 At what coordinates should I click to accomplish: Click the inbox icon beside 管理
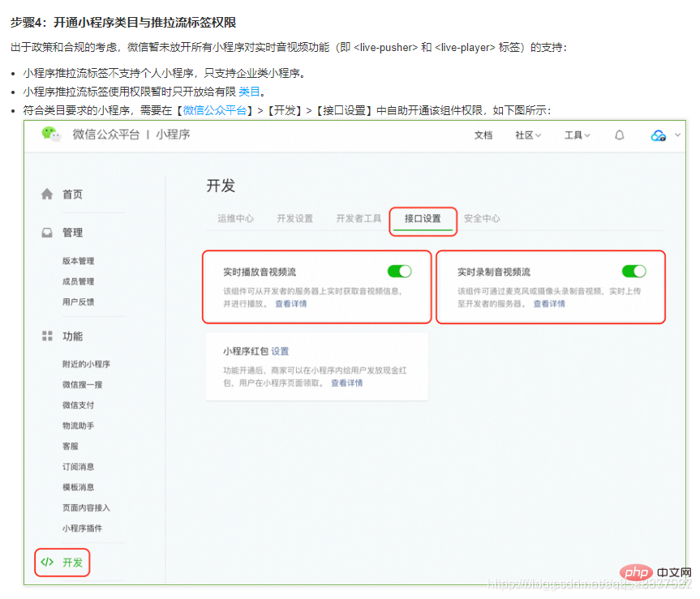click(47, 233)
